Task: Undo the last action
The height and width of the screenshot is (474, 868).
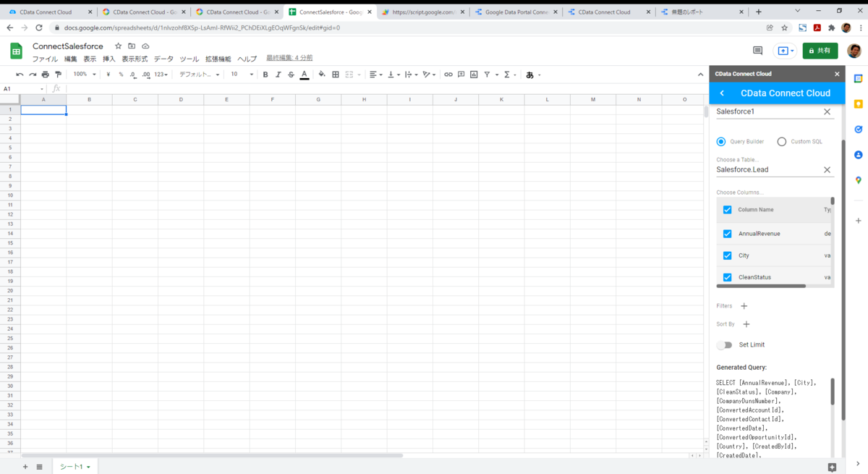Action: (20, 75)
